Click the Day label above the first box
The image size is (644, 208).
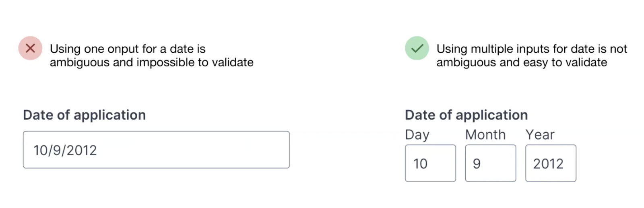click(417, 135)
